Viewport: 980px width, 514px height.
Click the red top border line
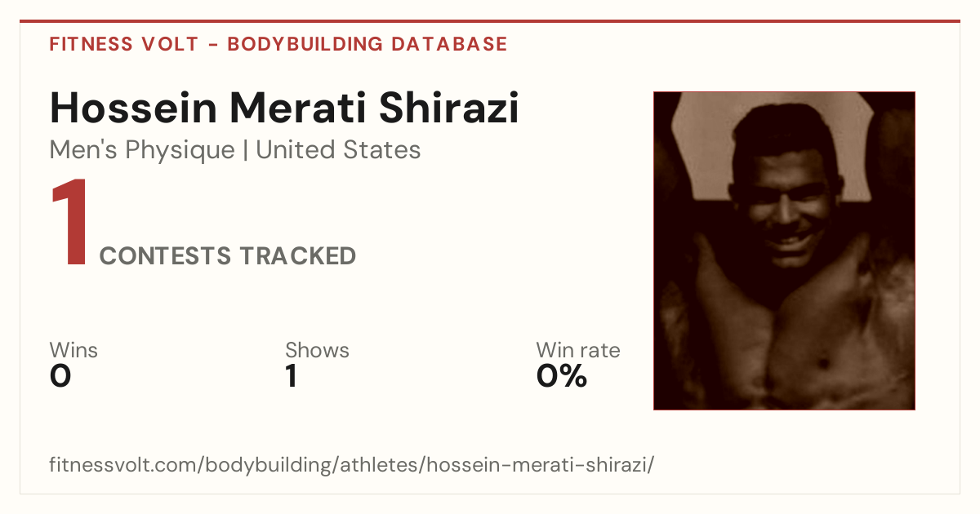tap(490, 21)
